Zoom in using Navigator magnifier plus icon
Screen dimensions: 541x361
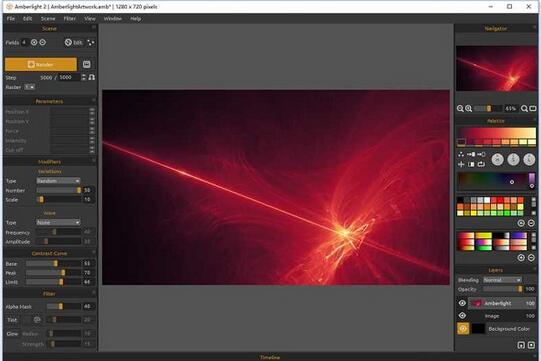(x=468, y=109)
